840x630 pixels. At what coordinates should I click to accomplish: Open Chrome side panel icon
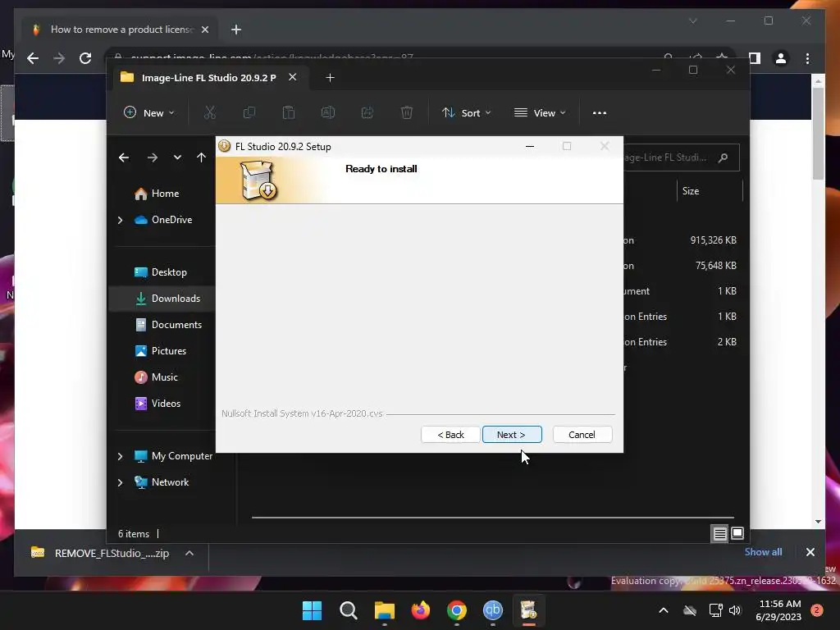point(755,58)
